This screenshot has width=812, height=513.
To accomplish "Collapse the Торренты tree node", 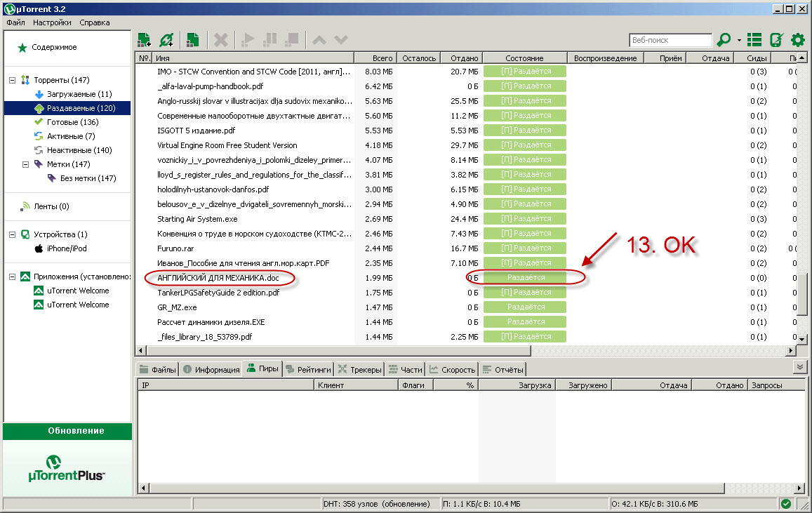I will coord(12,80).
